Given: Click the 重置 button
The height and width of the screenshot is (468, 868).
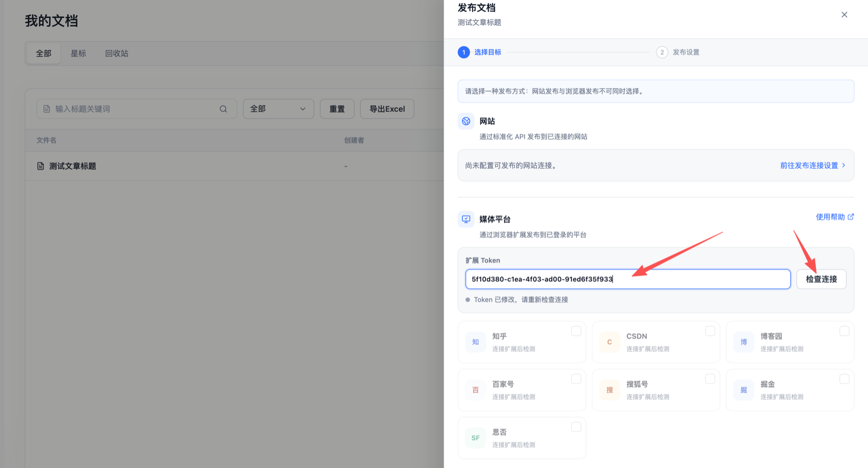Looking at the screenshot, I should (337, 109).
